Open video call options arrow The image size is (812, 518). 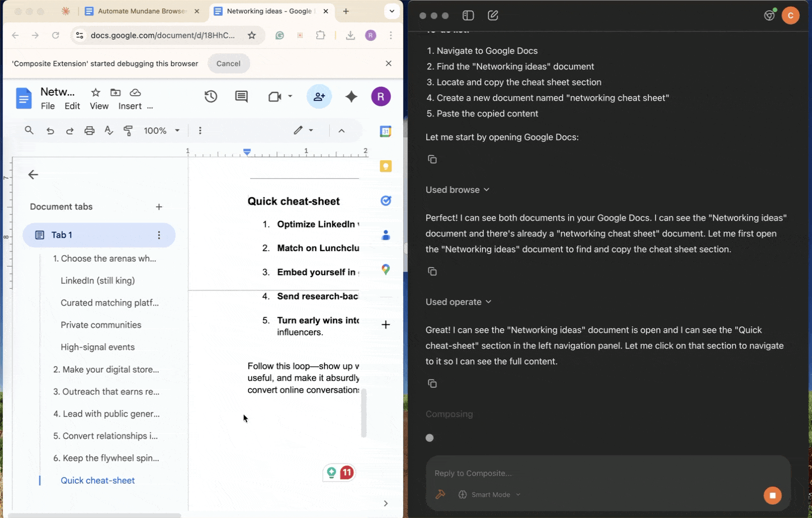point(290,96)
